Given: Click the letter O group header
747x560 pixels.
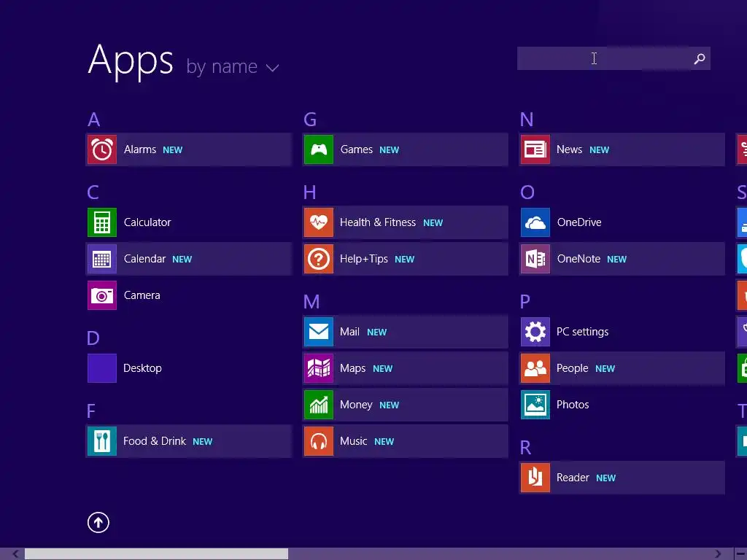Looking at the screenshot, I should coord(527,192).
